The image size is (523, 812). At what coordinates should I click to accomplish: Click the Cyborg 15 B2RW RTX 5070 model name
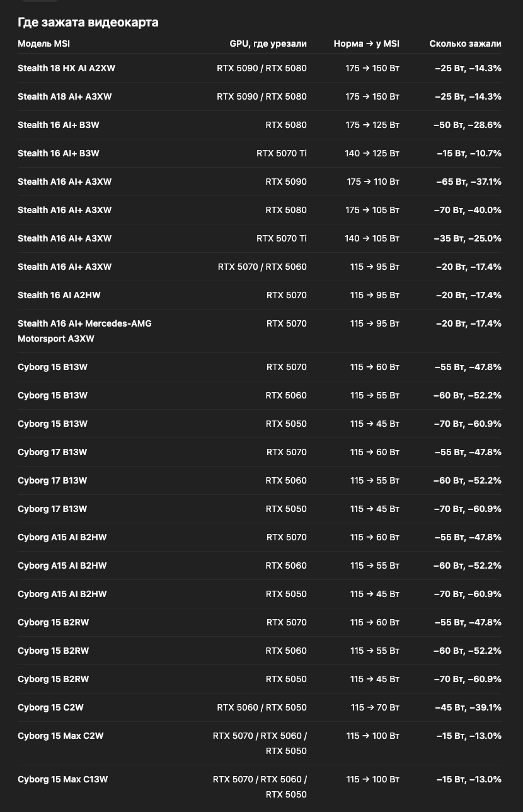54,622
